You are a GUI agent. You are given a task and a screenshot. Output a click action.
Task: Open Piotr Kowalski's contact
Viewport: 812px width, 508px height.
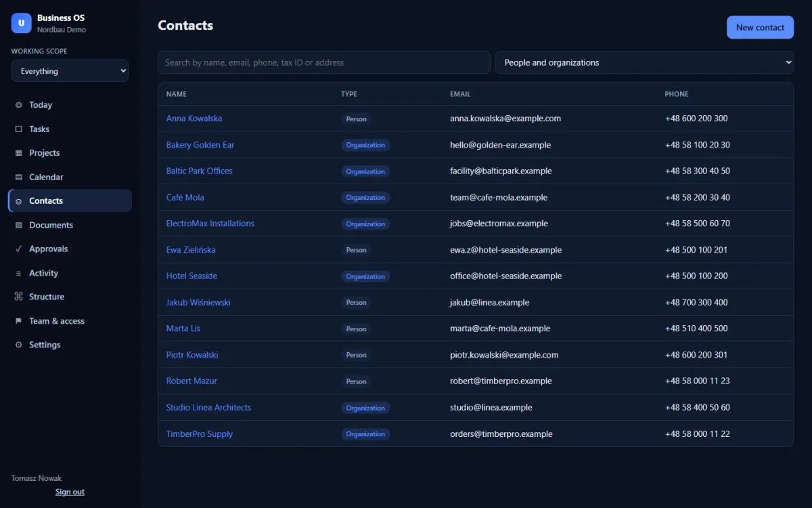[x=192, y=355]
